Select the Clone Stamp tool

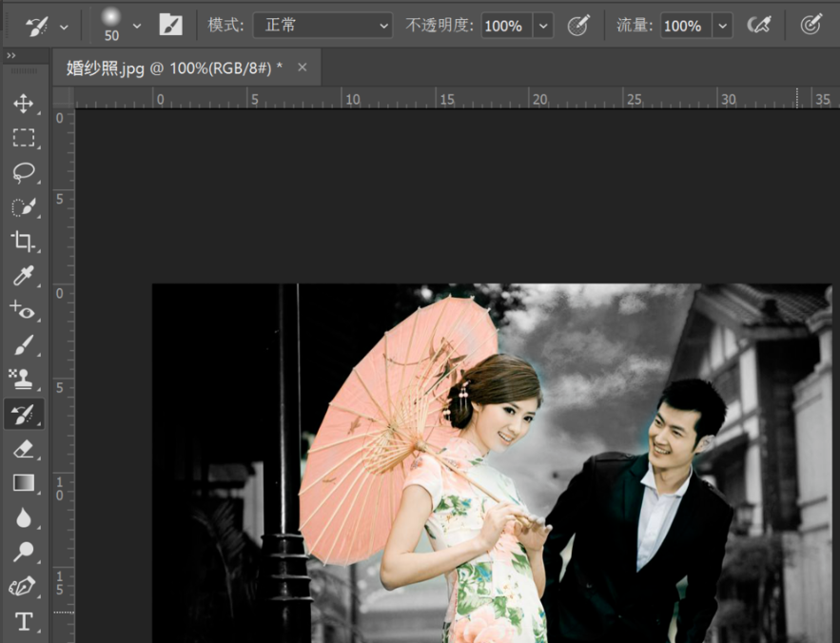tap(23, 379)
